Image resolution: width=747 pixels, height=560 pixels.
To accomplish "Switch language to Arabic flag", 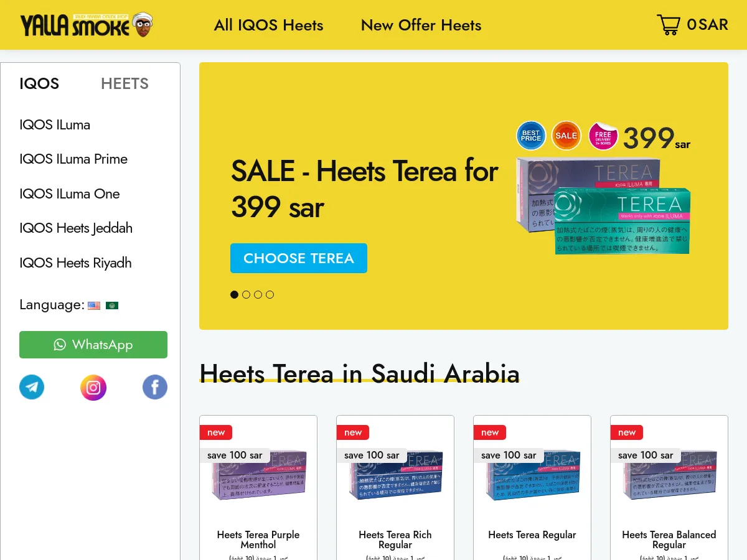I will click(112, 306).
